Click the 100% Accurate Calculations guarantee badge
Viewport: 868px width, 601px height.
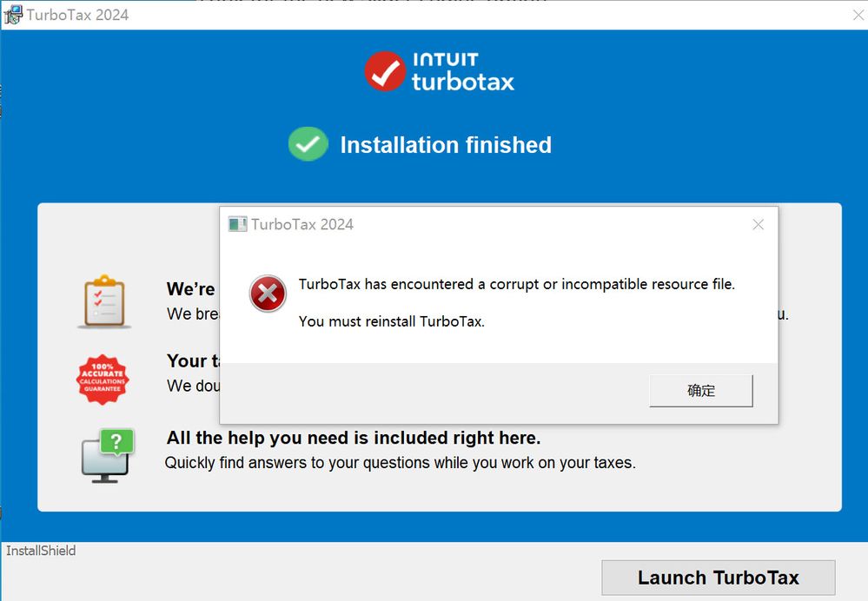click(103, 379)
